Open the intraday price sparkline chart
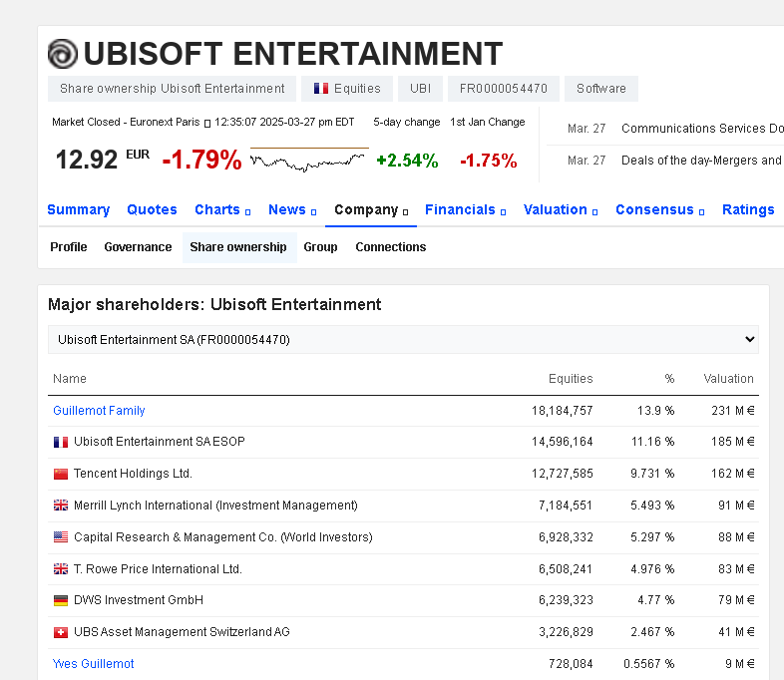This screenshot has width=784, height=680. point(308,160)
